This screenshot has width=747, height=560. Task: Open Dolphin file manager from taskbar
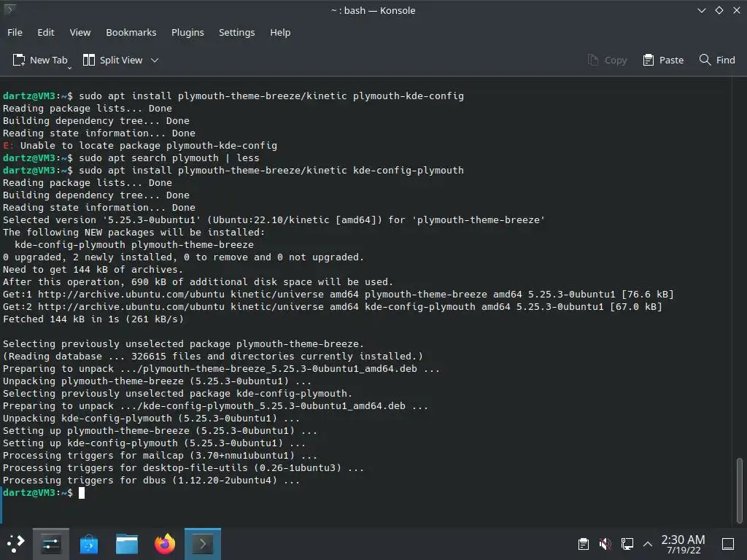click(127, 543)
